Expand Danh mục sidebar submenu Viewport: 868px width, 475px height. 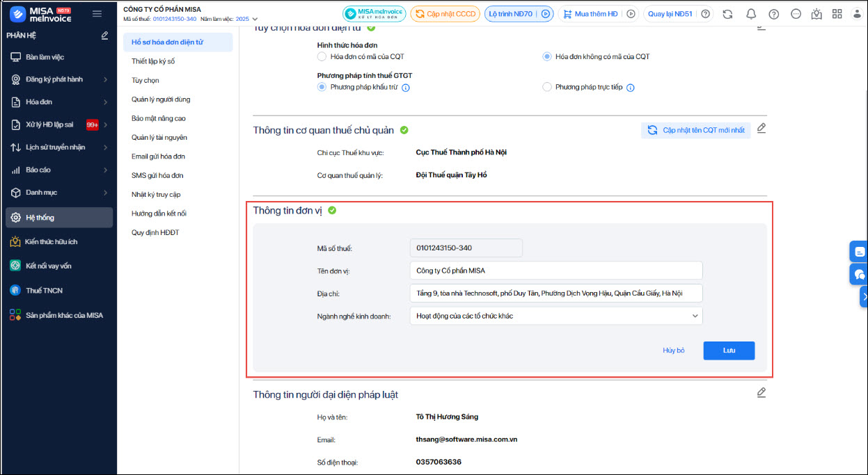[105, 193]
